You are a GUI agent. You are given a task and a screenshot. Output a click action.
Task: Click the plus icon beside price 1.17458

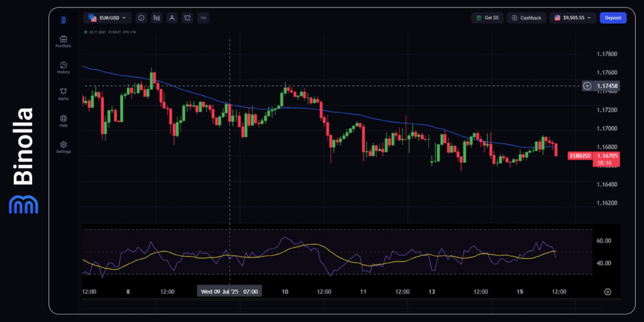[x=587, y=86]
